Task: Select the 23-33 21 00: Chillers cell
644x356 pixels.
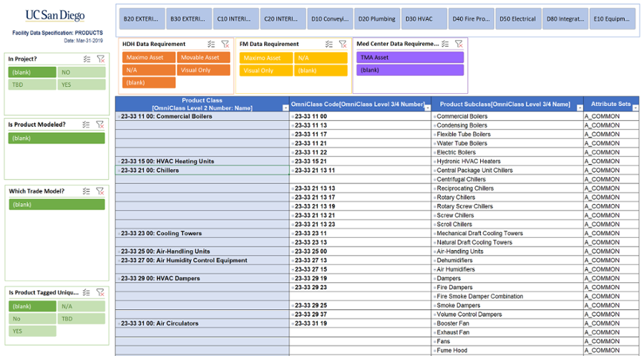Action: click(x=202, y=170)
